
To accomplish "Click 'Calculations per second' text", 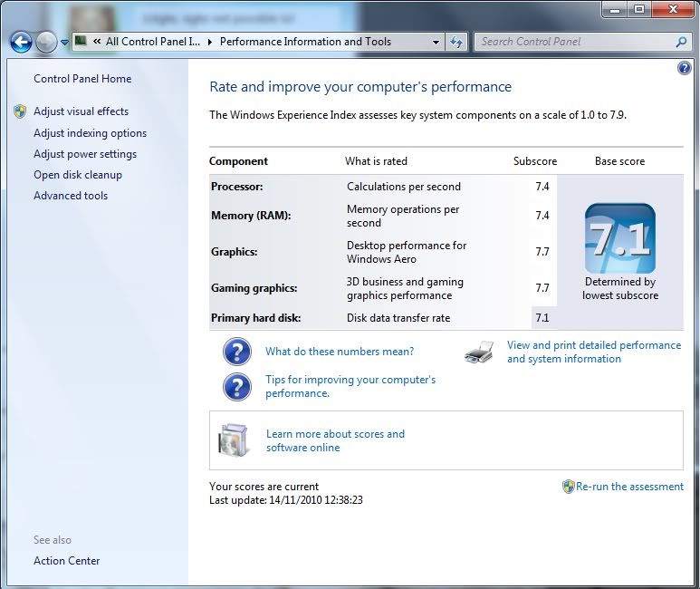I will click(x=404, y=187).
